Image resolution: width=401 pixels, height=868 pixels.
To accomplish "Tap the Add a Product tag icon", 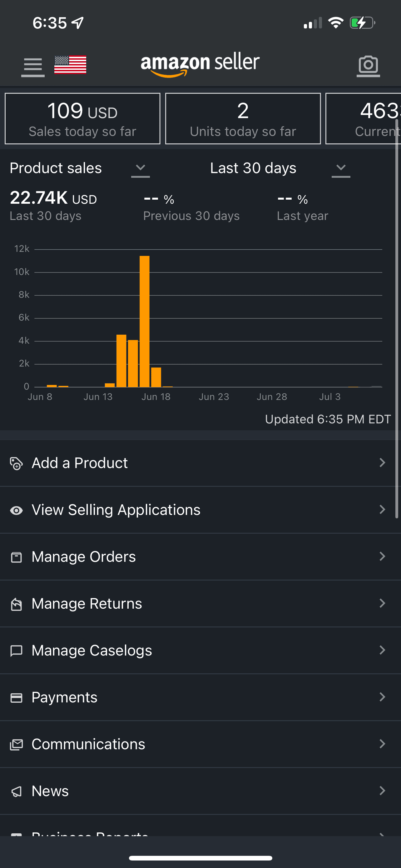I will (x=16, y=463).
